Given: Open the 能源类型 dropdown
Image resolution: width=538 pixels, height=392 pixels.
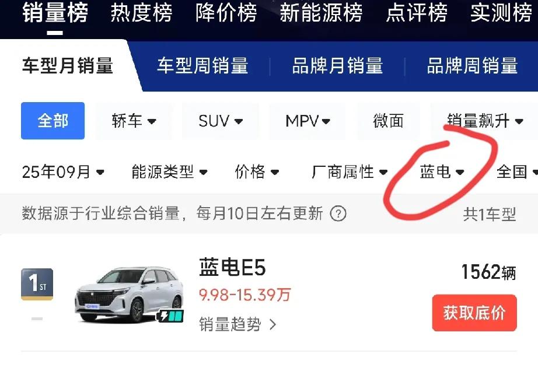Looking at the screenshot, I should pyautogui.click(x=169, y=172).
